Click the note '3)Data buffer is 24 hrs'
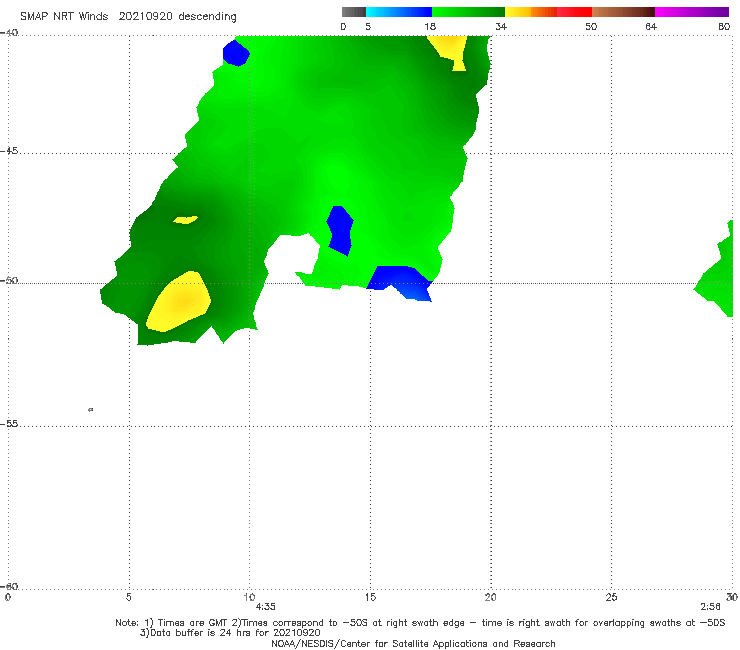Viewport: 740px width, 650px height. tap(230, 633)
